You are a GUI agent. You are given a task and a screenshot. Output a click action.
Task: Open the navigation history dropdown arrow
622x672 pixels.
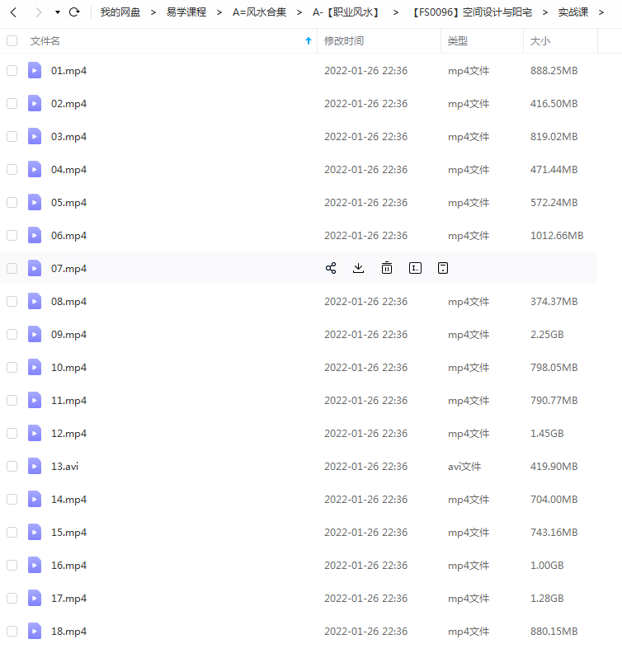coord(57,12)
